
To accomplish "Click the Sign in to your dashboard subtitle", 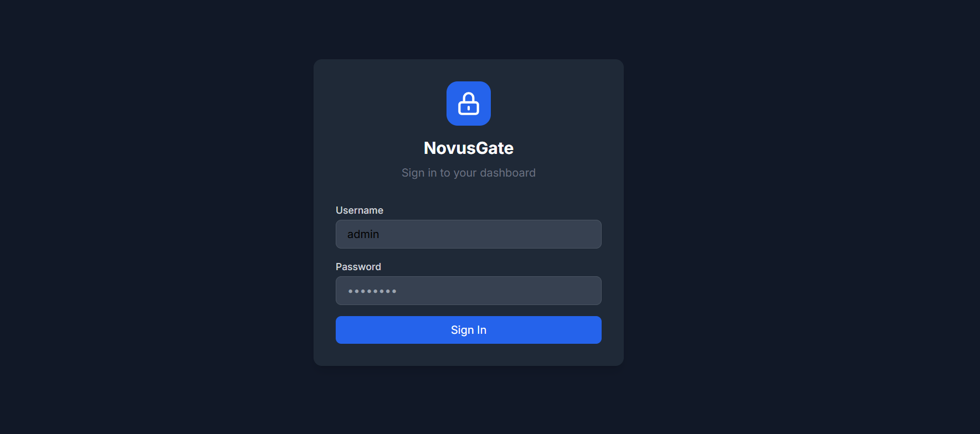I will [x=468, y=172].
